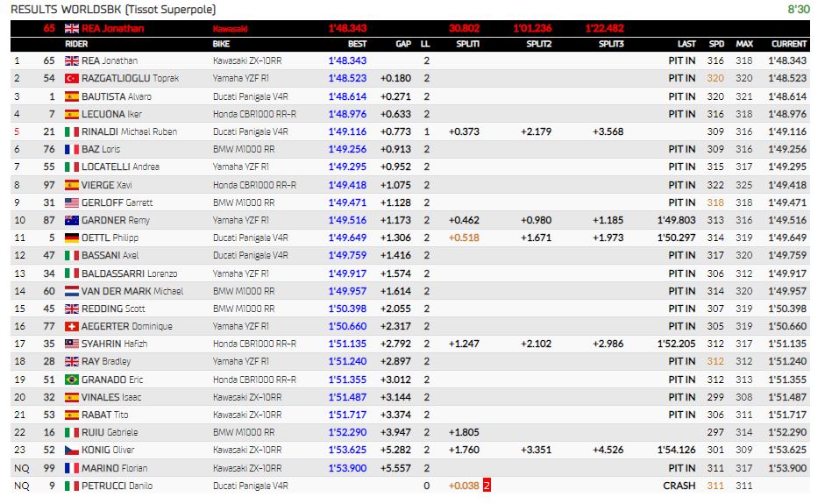Click the MAX column header
The height and width of the screenshot is (504, 832).
744,44
